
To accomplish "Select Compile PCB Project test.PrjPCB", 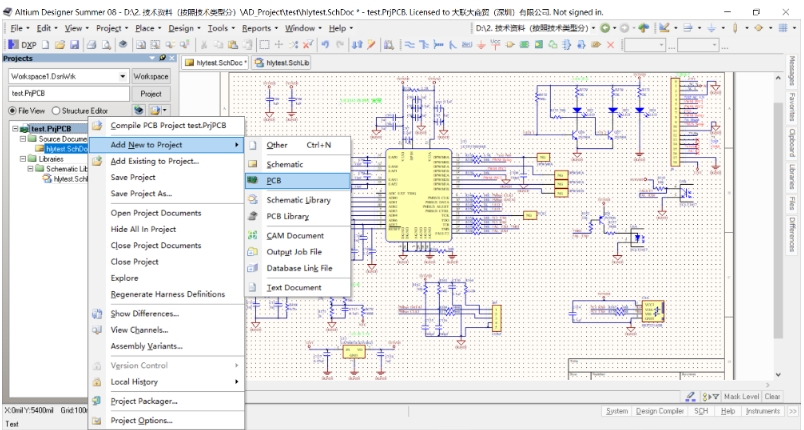I will click(166, 125).
